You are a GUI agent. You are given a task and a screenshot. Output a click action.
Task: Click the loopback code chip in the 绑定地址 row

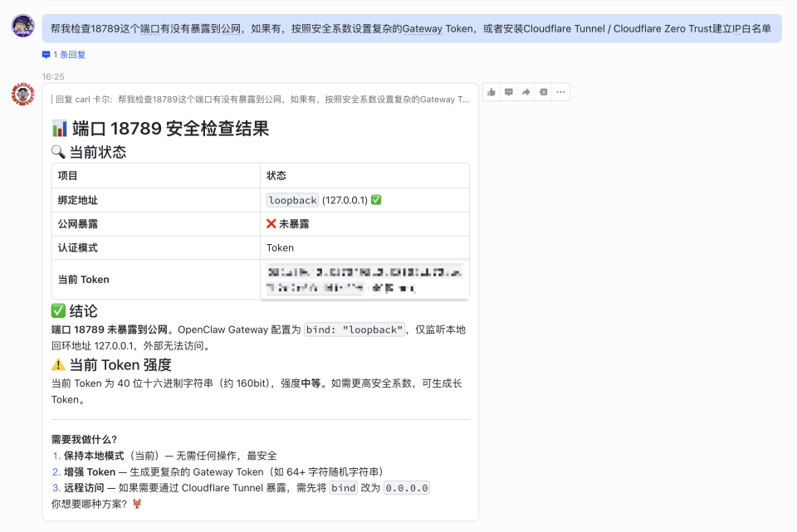click(291, 199)
